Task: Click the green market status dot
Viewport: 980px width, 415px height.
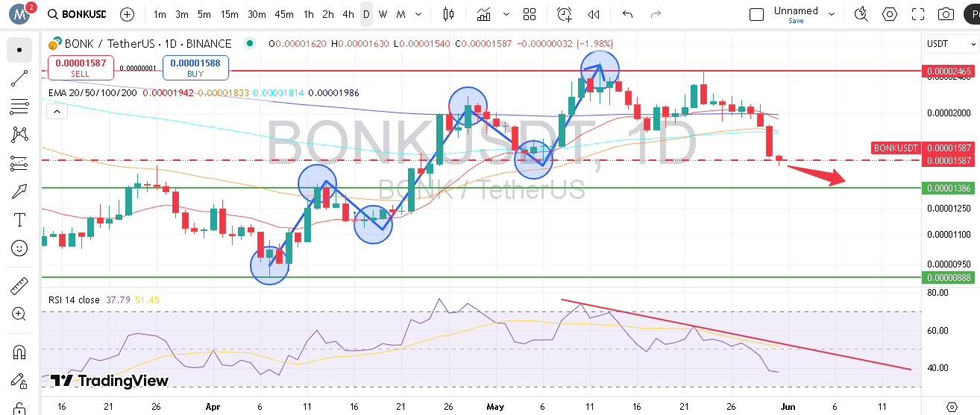Action: pos(249,44)
